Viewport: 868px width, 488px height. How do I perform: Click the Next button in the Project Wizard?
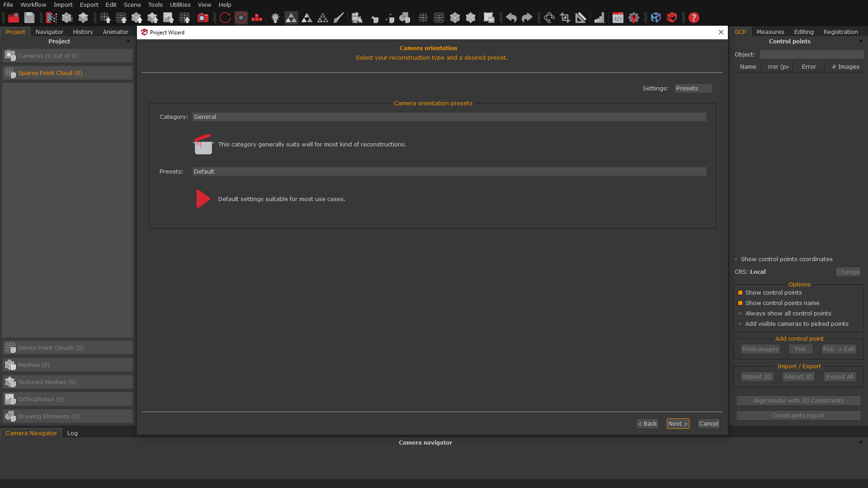pos(678,423)
